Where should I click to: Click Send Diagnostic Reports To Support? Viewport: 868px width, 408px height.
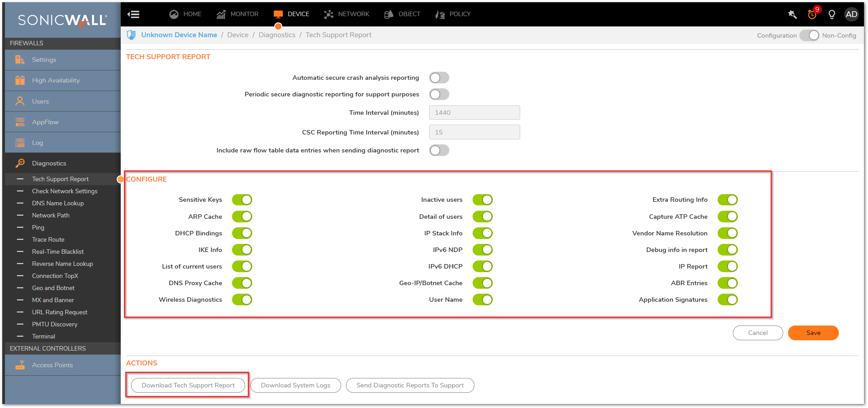(410, 385)
